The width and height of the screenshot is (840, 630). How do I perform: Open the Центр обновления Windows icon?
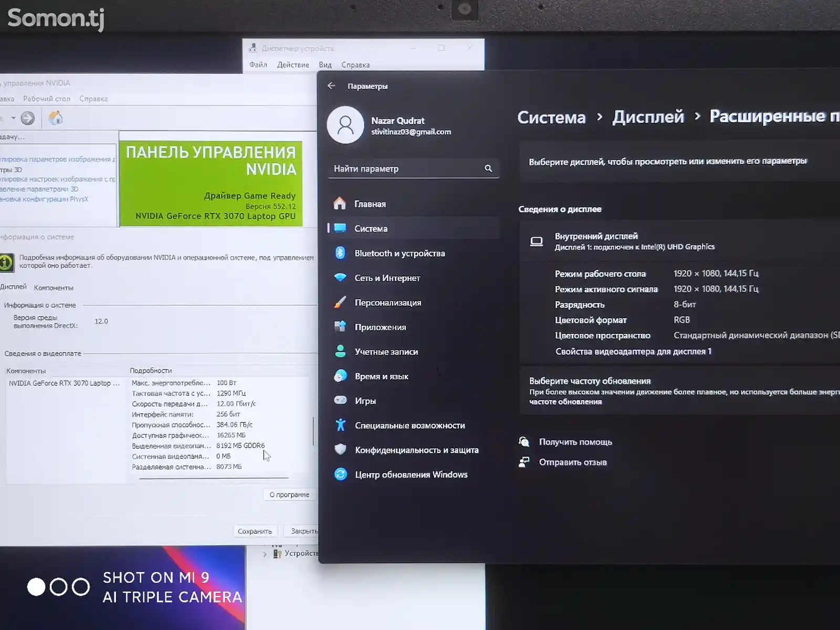point(341,474)
